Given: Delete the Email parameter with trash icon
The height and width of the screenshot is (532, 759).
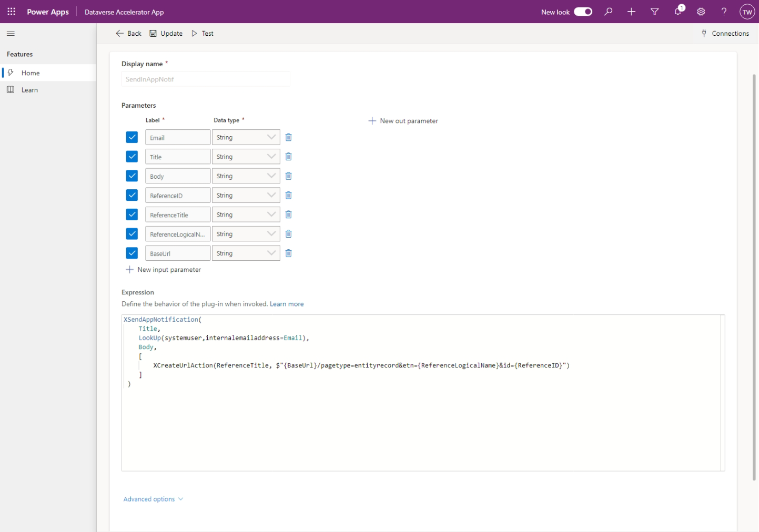Looking at the screenshot, I should 288,137.
